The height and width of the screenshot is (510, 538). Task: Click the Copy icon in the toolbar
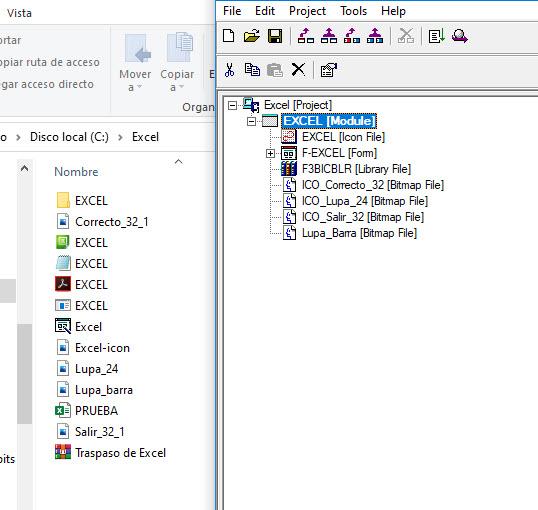[252, 70]
